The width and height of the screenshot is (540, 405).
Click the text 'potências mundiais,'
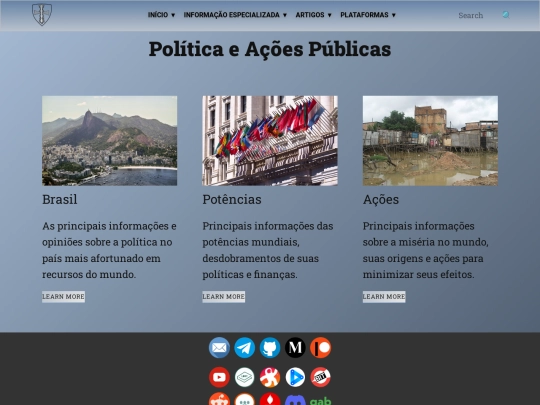point(251,242)
